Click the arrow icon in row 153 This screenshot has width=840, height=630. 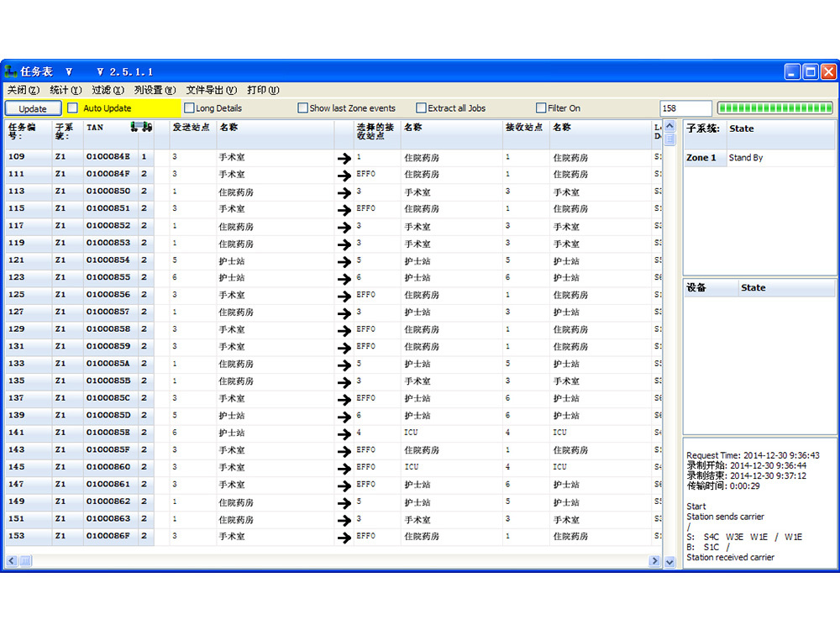click(x=344, y=538)
